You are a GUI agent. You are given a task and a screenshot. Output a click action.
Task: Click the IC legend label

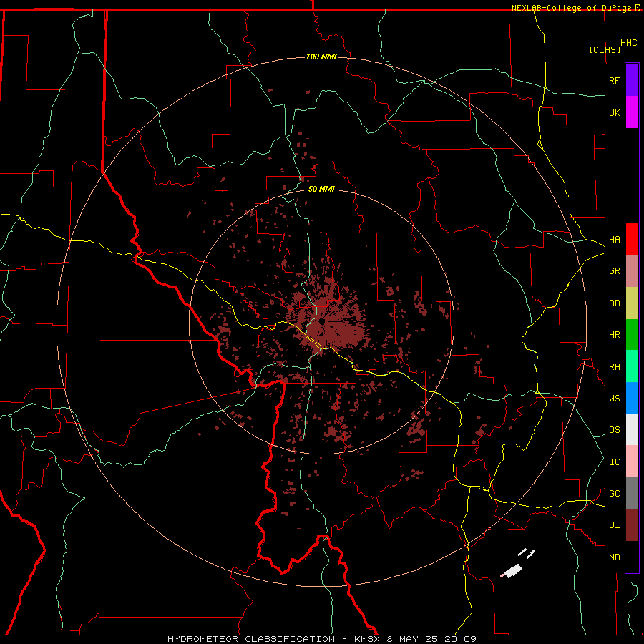[614, 462]
